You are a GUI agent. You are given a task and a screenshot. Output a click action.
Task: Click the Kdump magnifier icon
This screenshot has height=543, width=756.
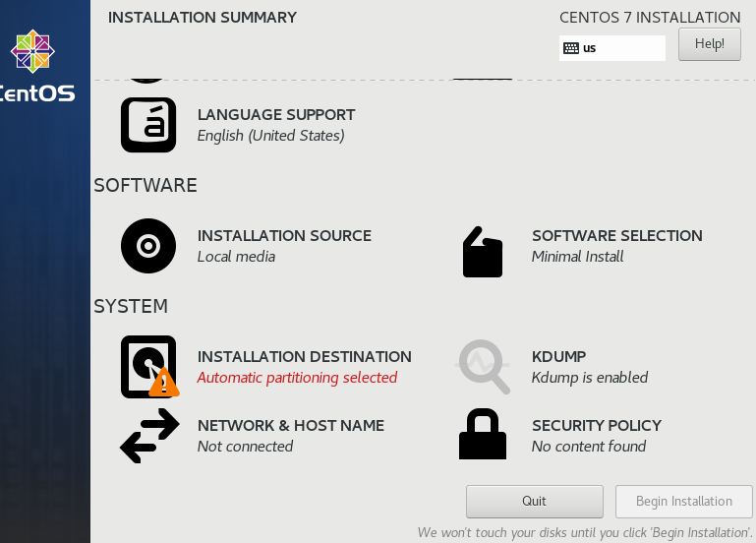click(483, 367)
